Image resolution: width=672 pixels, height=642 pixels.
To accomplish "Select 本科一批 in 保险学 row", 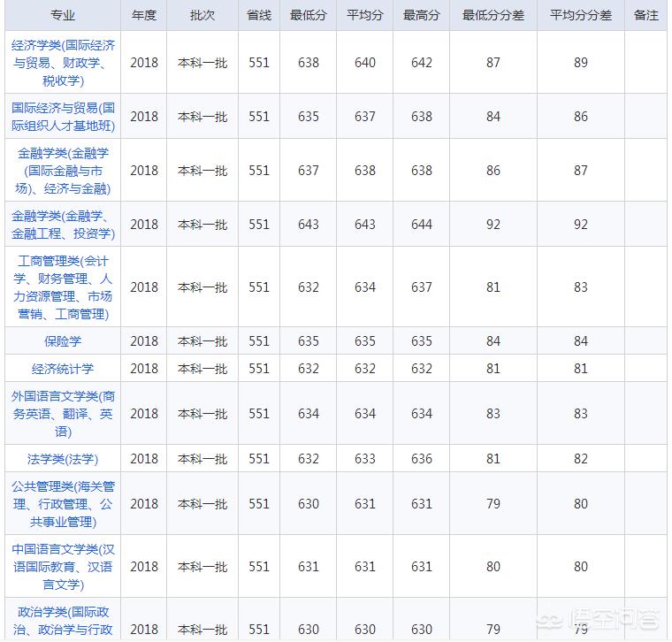I will tap(202, 341).
